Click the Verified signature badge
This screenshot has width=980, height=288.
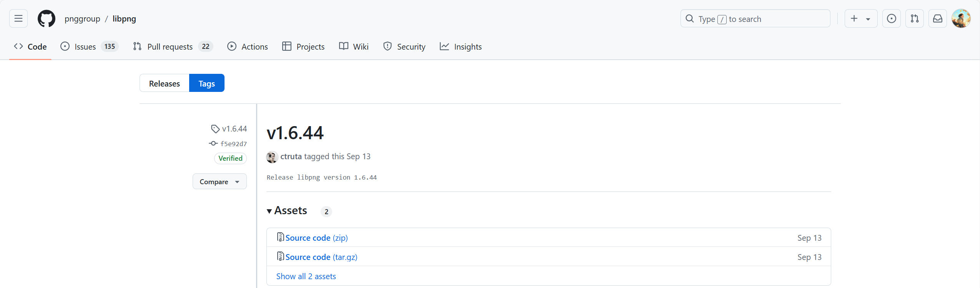click(x=230, y=158)
